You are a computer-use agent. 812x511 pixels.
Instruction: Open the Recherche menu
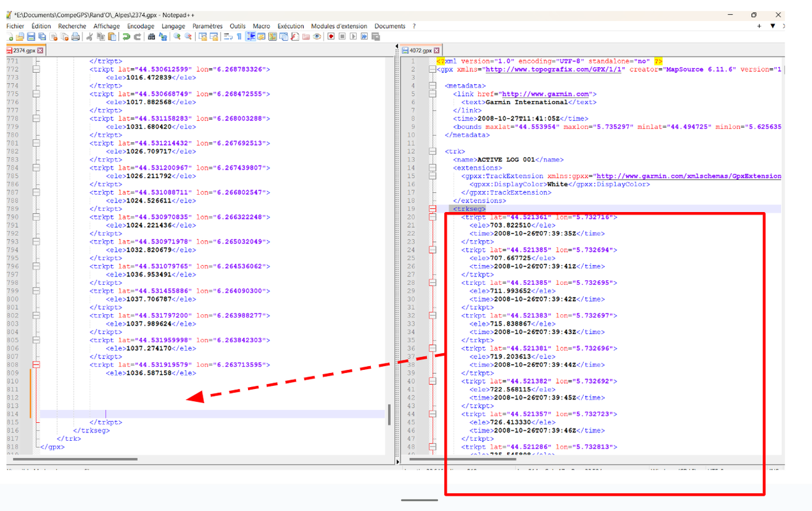(x=72, y=26)
